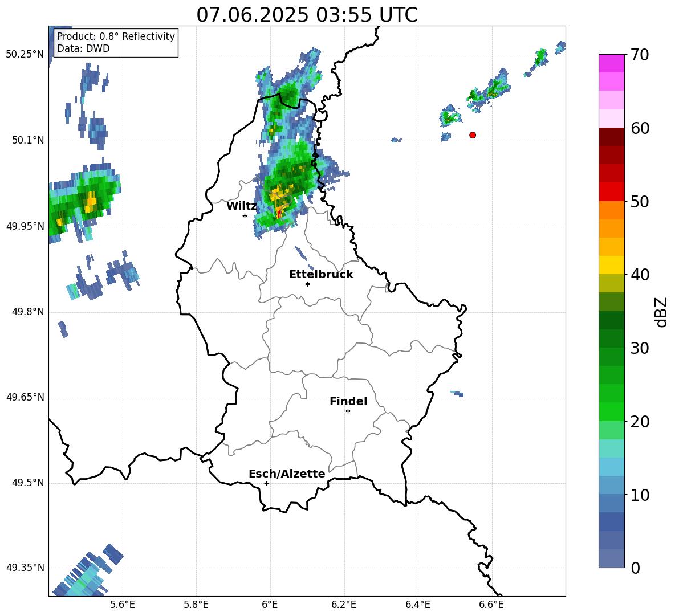Viewport: 675px width, 616px height.
Task: Select the Ettelbruck city label
Action: tap(321, 275)
